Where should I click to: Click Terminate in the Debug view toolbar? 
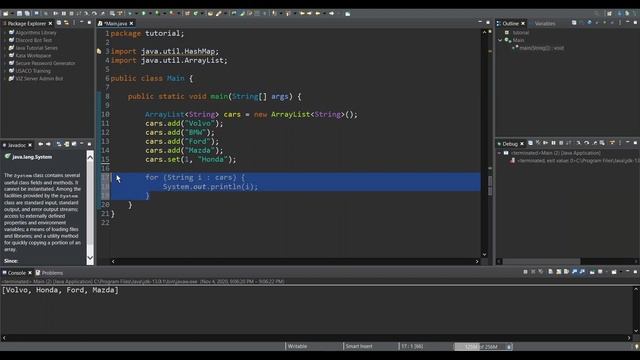(x=561, y=143)
